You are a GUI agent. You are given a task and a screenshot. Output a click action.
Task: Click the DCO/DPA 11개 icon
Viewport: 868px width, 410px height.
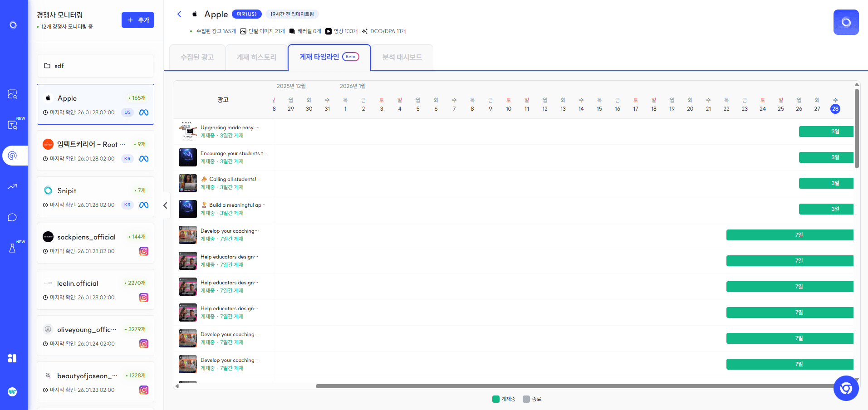(x=365, y=31)
